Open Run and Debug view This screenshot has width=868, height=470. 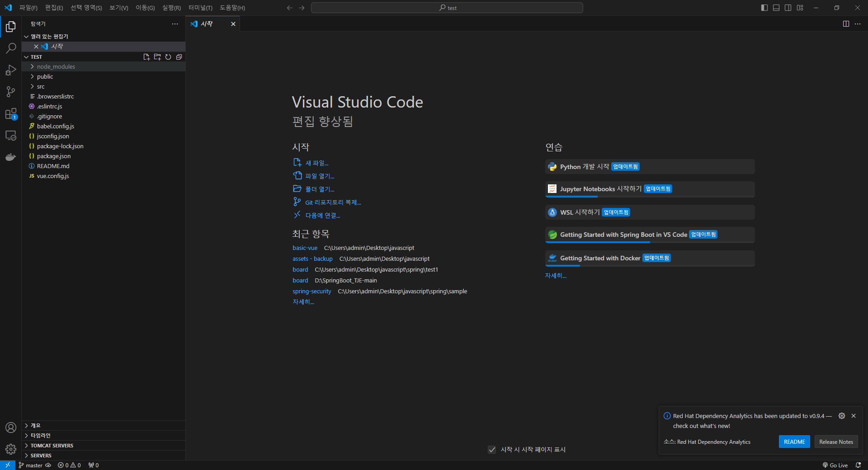(11, 70)
